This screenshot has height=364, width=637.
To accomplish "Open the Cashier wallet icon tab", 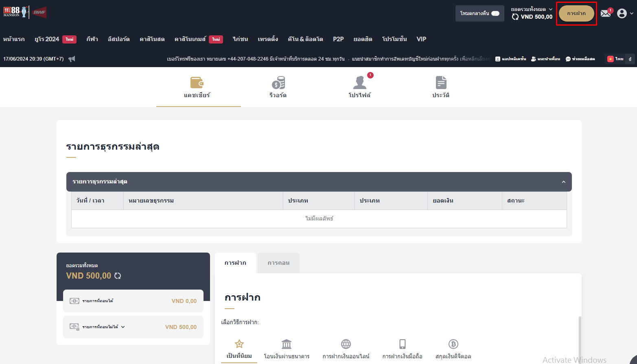I will pos(197,83).
